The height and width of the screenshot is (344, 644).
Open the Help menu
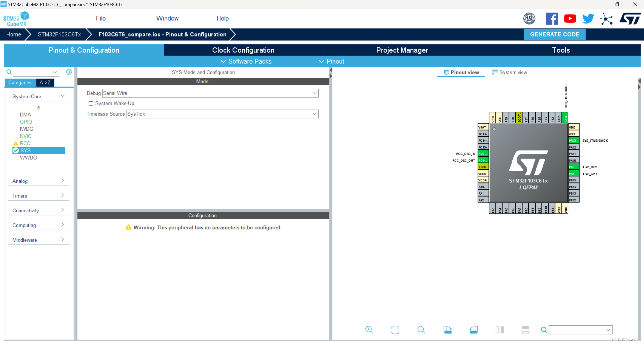tap(222, 18)
